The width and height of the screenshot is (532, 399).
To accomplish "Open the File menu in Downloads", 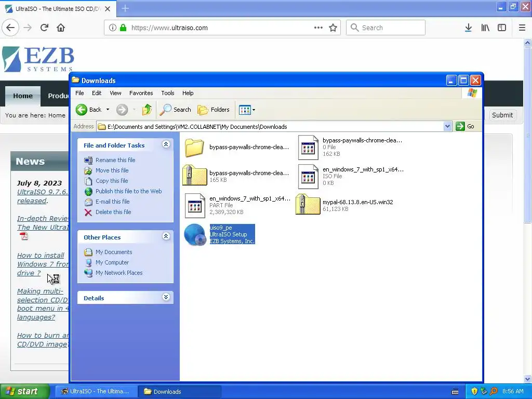I will pos(79,93).
